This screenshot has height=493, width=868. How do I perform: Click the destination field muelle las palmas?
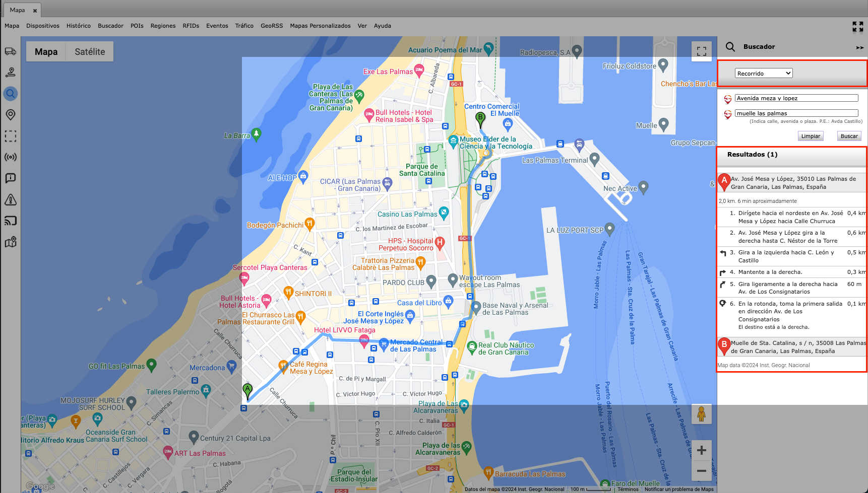pyautogui.click(x=796, y=113)
